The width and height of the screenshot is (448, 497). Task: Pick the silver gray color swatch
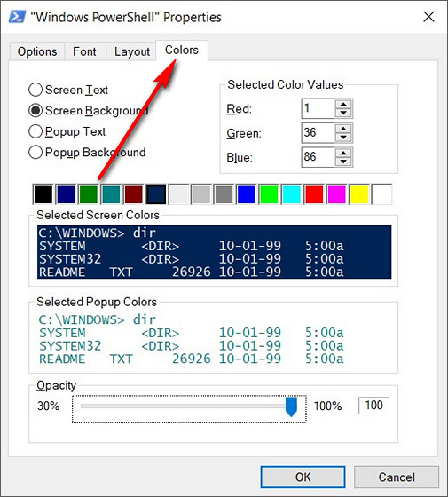click(x=200, y=194)
